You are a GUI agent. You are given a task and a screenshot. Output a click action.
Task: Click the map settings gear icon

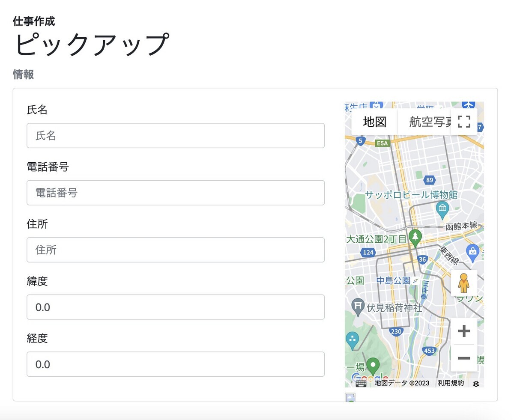tap(475, 384)
